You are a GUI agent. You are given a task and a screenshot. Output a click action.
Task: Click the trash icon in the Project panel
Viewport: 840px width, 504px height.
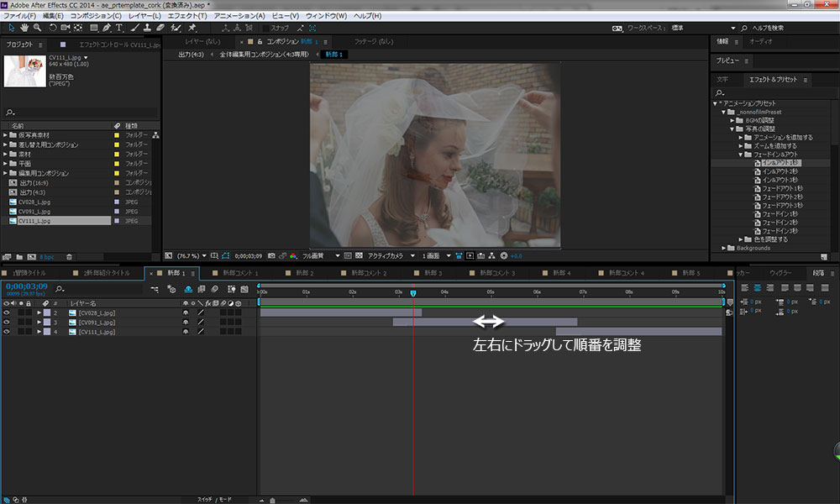point(70,256)
